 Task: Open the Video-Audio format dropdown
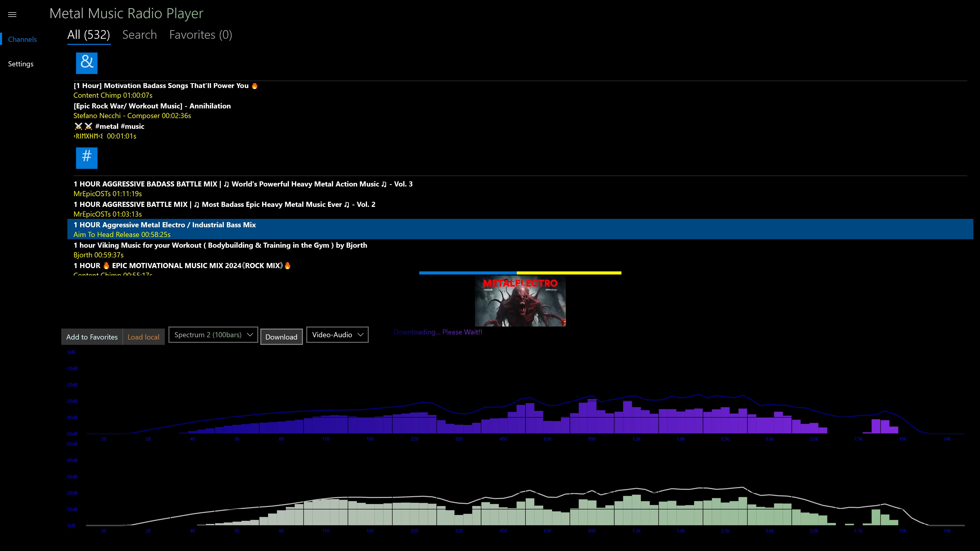point(337,335)
